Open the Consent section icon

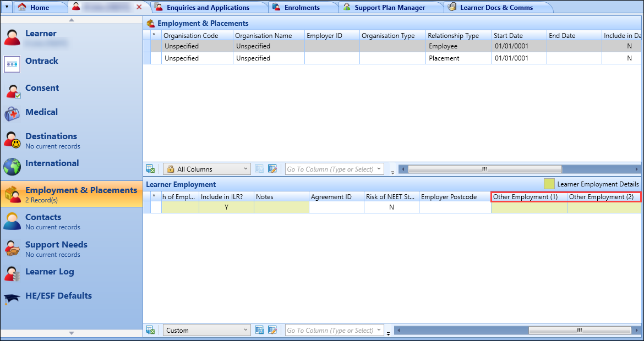pyautogui.click(x=13, y=91)
